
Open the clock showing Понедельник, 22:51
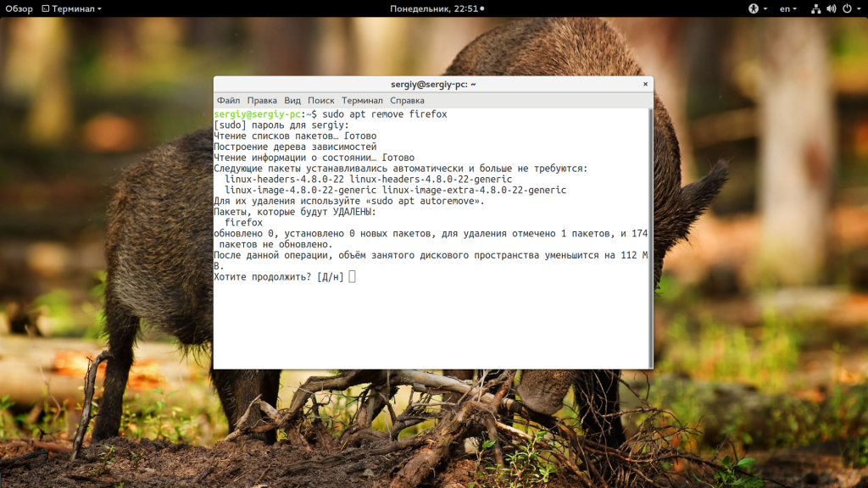coord(436,8)
